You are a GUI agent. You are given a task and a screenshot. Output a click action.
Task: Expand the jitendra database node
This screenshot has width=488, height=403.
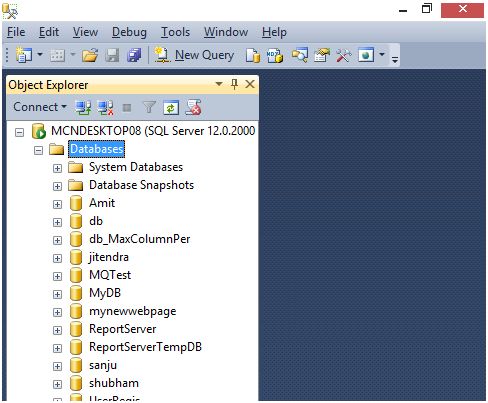pyautogui.click(x=57, y=258)
